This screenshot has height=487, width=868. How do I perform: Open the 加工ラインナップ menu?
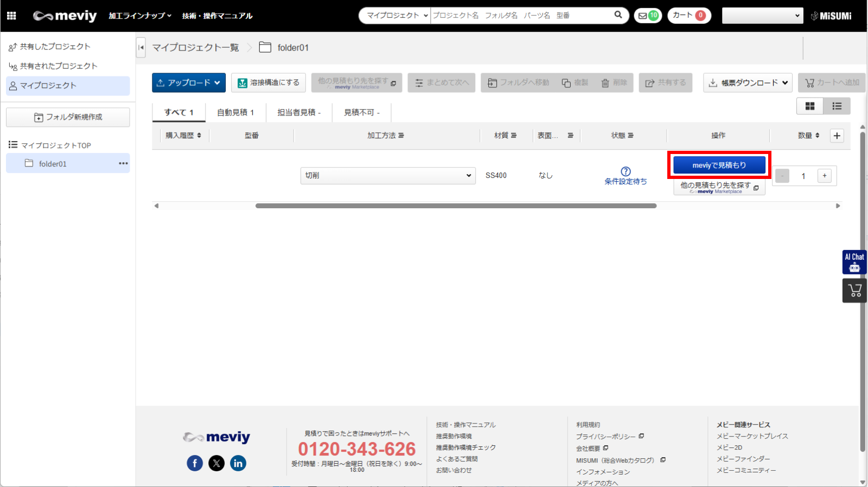click(x=139, y=16)
